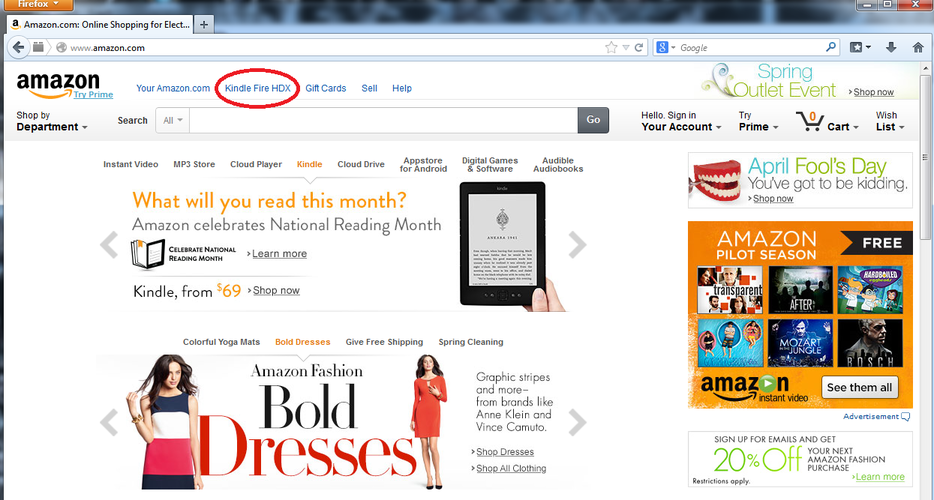Select the Spring Cleaning tab

click(471, 342)
